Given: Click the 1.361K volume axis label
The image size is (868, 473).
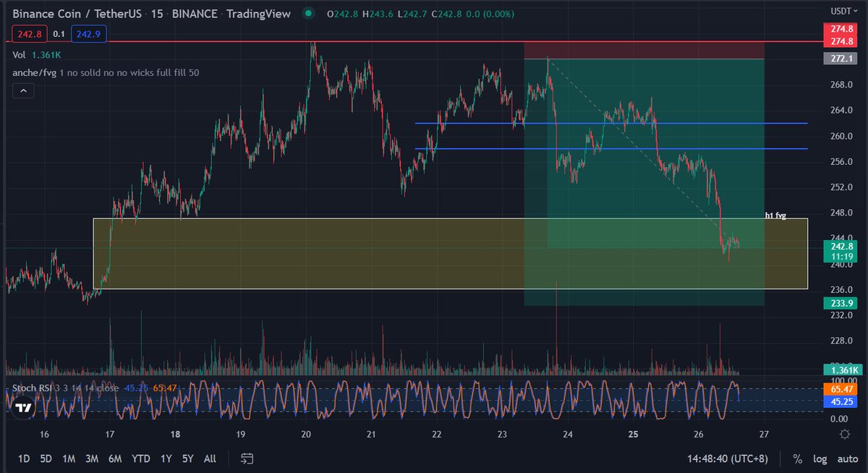Looking at the screenshot, I should pyautogui.click(x=842, y=370).
